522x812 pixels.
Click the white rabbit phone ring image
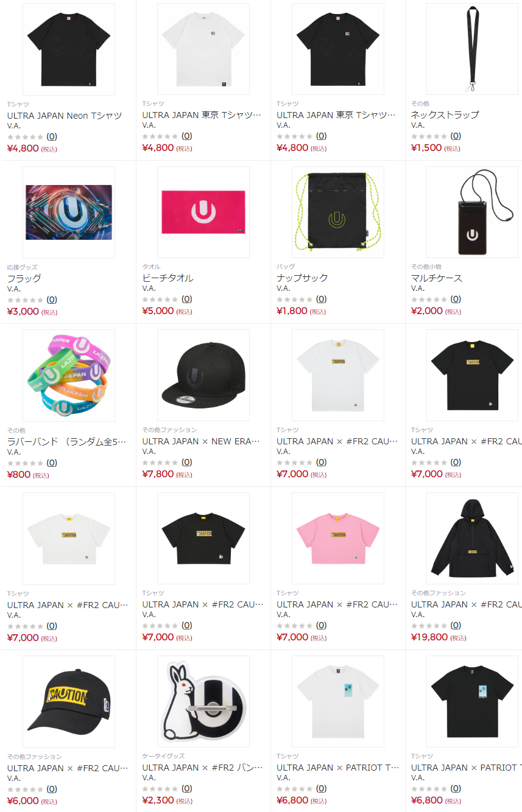[203, 701]
